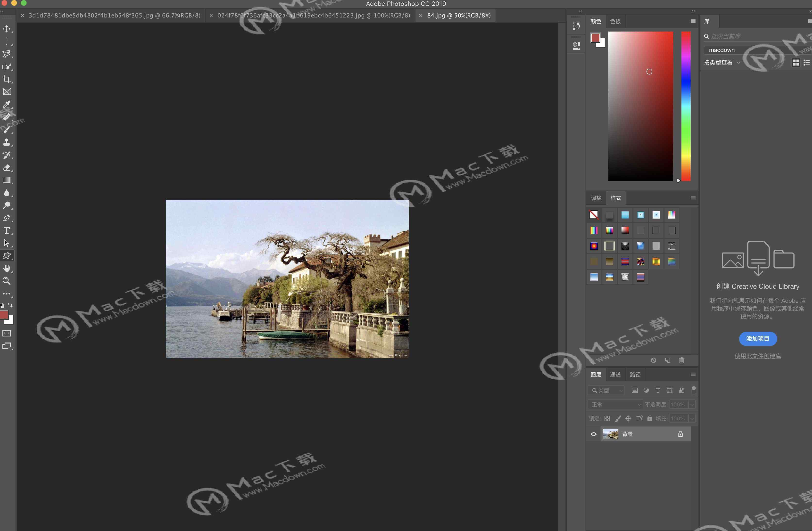The height and width of the screenshot is (531, 812).
Task: Select the Eraser tool
Action: (x=7, y=167)
